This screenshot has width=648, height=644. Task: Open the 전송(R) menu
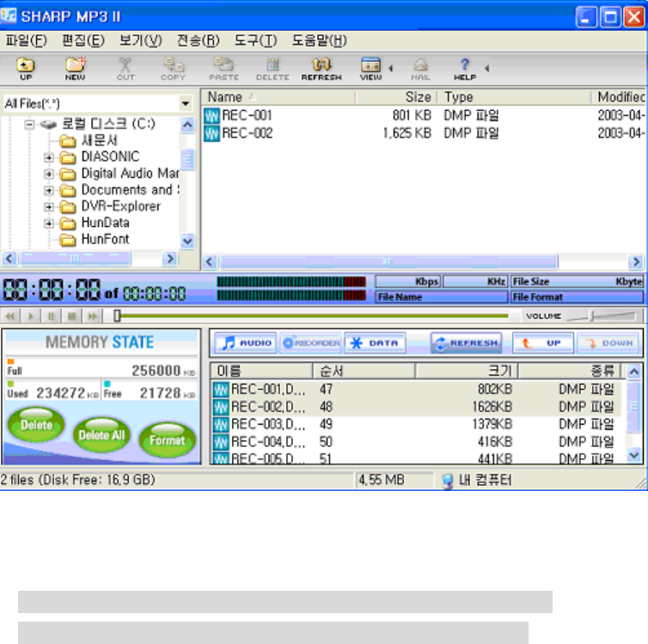click(198, 40)
